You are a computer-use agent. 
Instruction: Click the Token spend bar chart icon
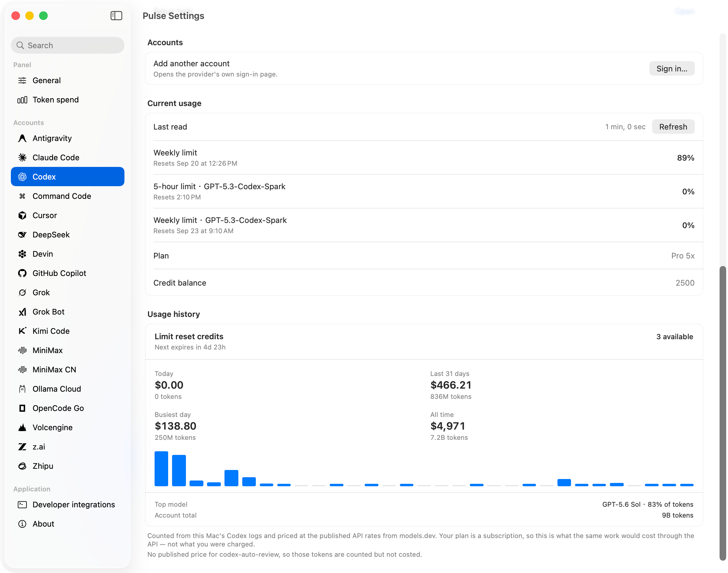[x=22, y=100]
